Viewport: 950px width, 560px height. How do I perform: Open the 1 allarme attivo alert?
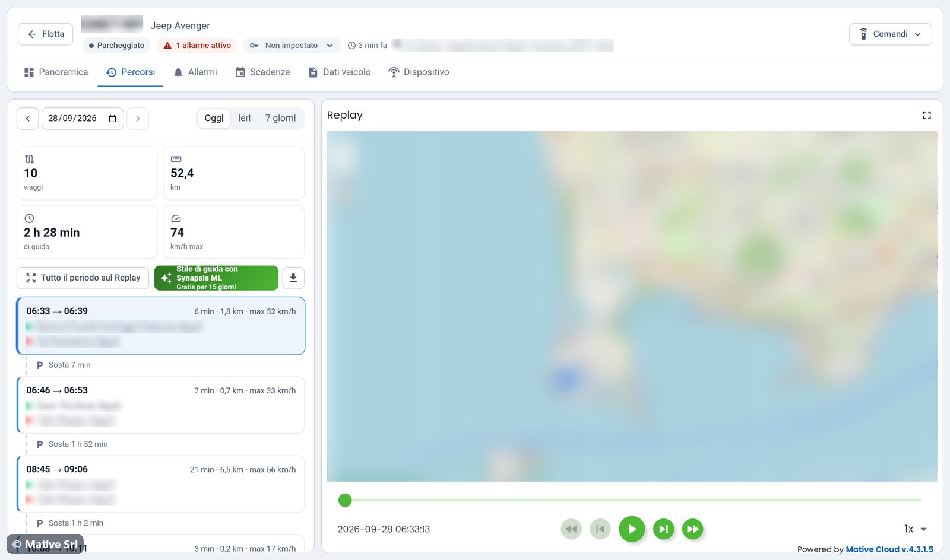click(x=197, y=46)
